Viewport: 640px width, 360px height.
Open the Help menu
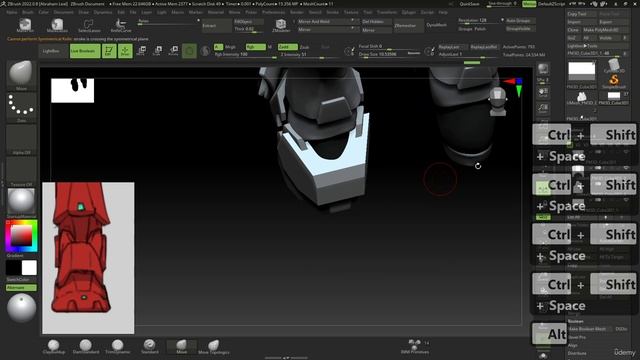pyautogui.click(x=443, y=12)
